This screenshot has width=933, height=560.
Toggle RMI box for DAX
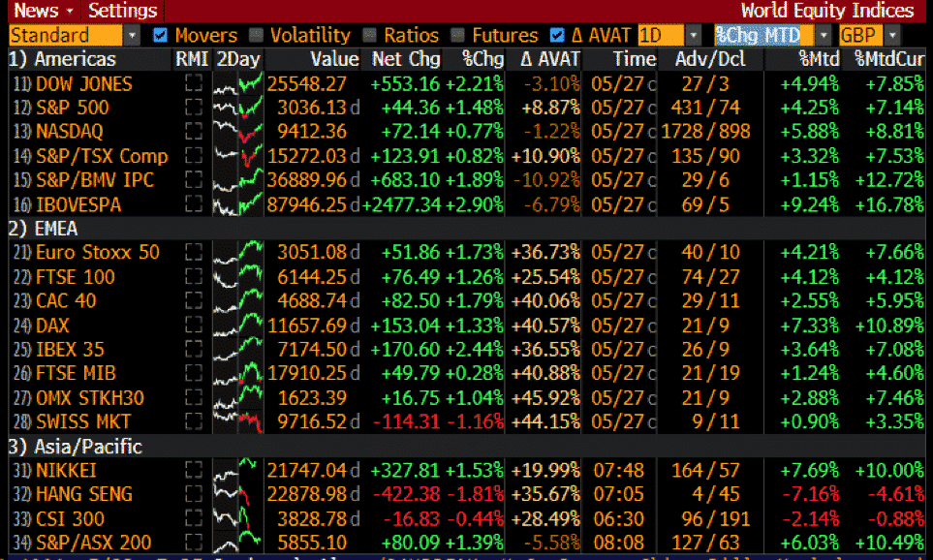click(x=194, y=325)
